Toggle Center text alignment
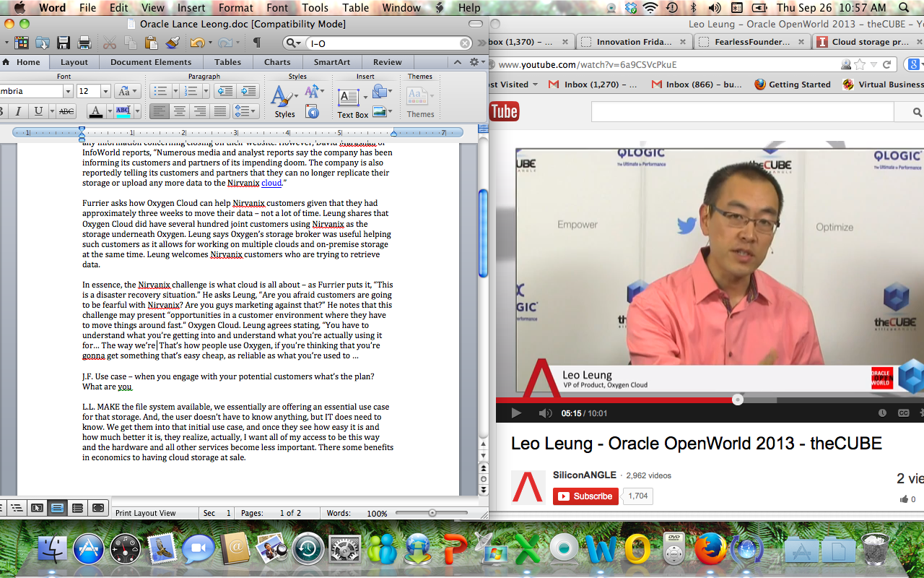Viewport: 924px width, 578px height. click(179, 111)
